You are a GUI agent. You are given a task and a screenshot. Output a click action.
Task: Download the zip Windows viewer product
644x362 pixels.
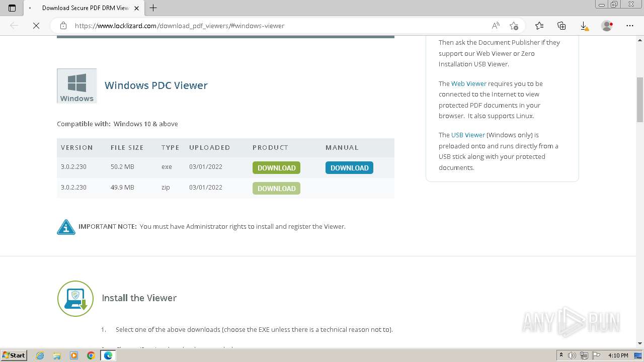[x=276, y=189]
